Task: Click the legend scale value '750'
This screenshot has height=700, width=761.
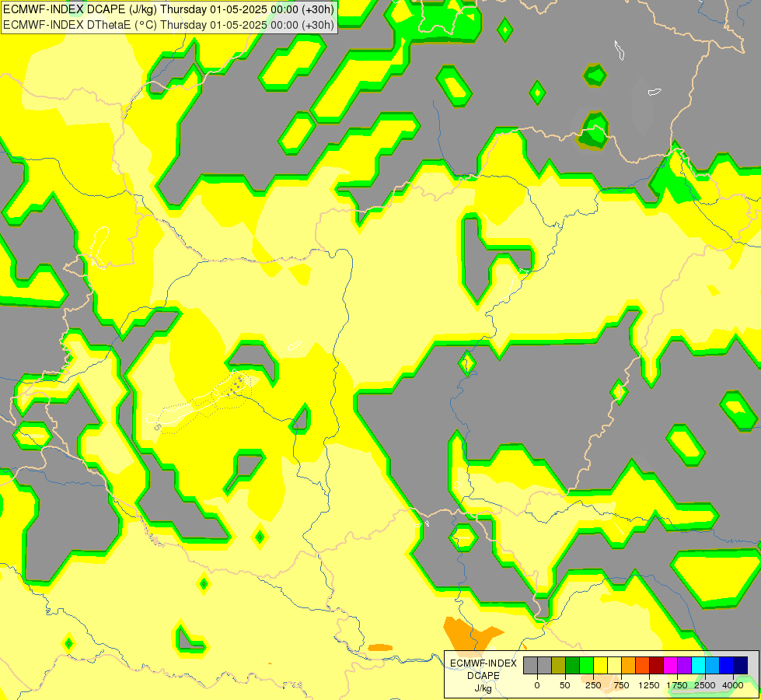Action: click(621, 685)
